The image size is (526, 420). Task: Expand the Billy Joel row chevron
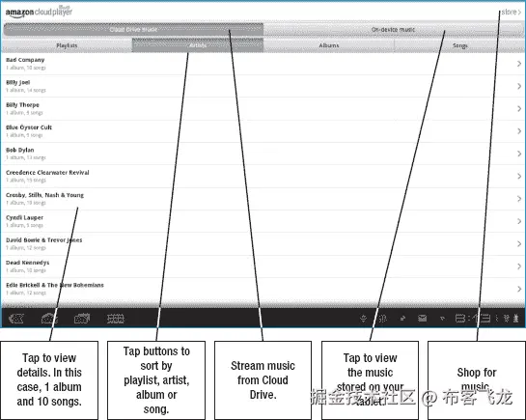[519, 86]
